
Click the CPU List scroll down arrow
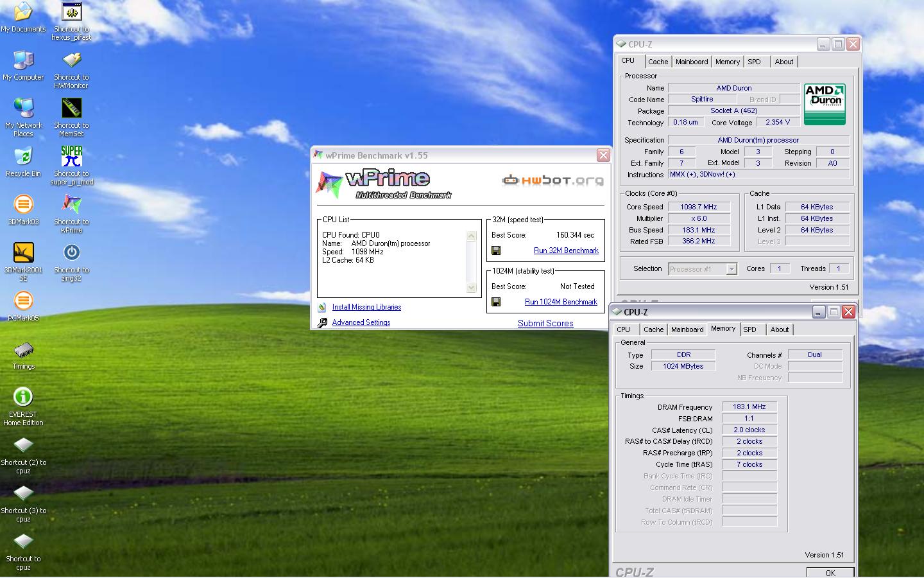tap(472, 288)
